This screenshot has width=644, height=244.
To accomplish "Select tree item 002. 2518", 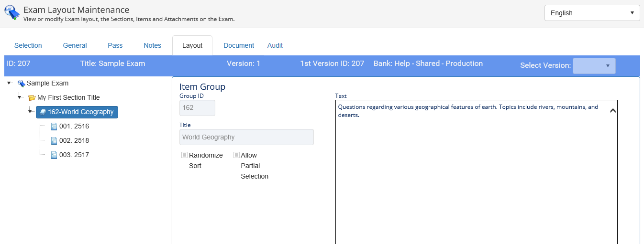I will [x=74, y=141].
